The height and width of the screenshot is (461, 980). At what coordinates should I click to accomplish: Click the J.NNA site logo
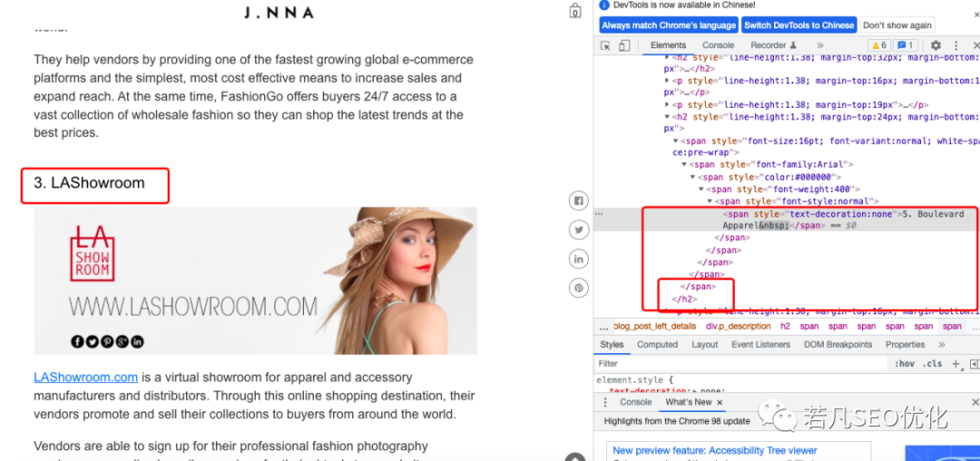pos(279,13)
